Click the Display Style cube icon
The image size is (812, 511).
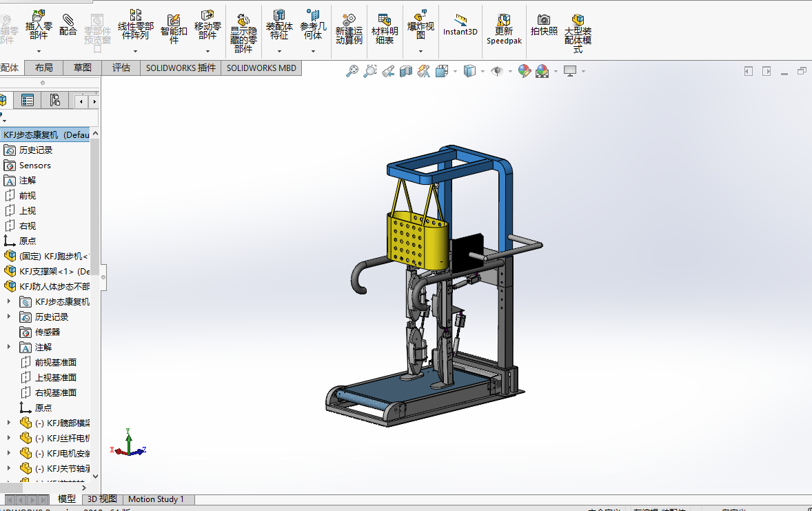coord(469,71)
